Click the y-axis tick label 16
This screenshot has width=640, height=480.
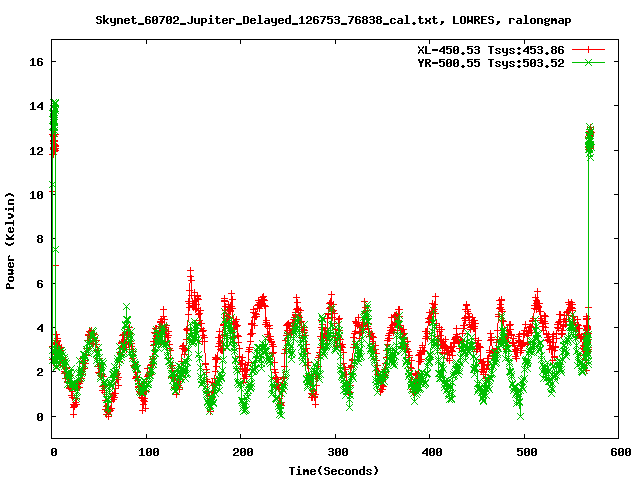point(36,62)
